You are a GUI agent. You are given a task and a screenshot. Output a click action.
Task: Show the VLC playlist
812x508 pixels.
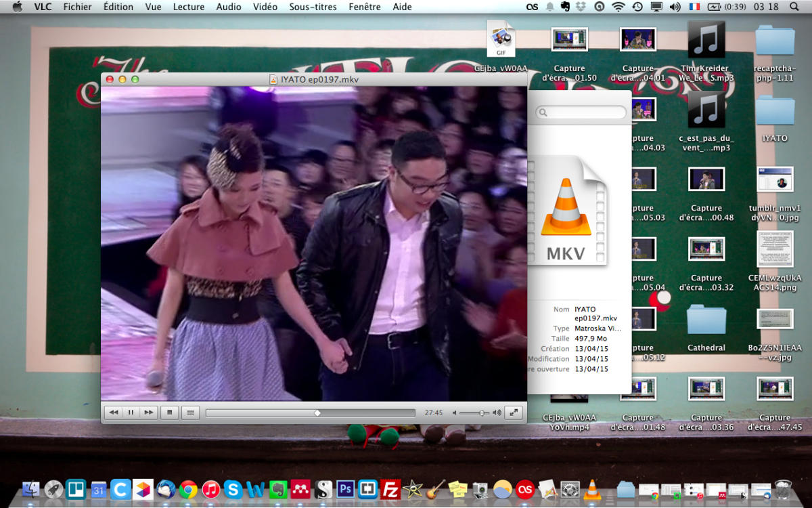[191, 412]
